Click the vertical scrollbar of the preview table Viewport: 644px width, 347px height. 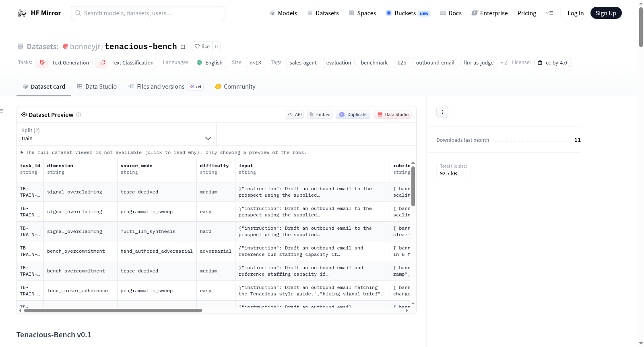point(413,186)
